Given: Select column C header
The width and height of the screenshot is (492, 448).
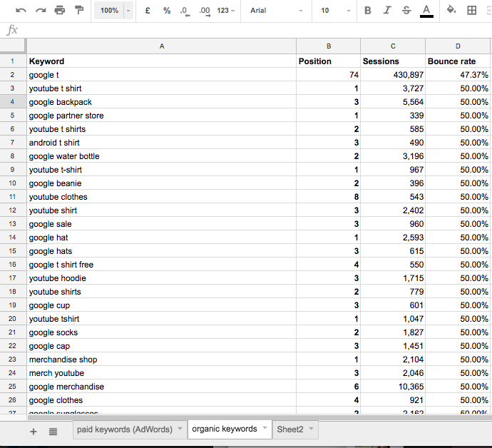Looking at the screenshot, I should (x=393, y=46).
